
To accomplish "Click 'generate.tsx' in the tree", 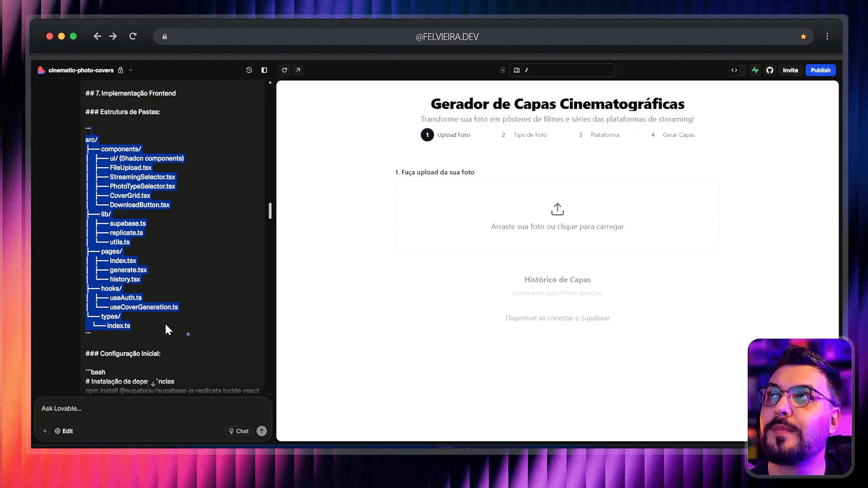I will point(128,270).
